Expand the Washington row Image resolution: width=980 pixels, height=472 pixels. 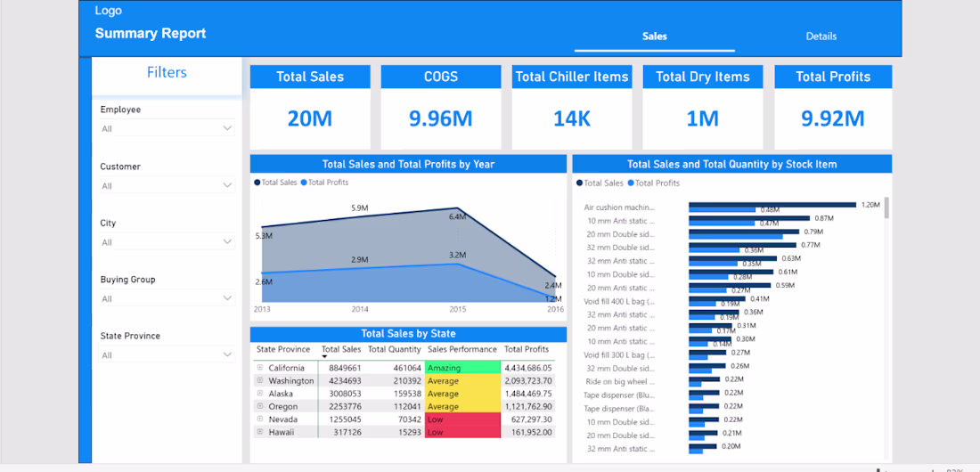(x=260, y=380)
